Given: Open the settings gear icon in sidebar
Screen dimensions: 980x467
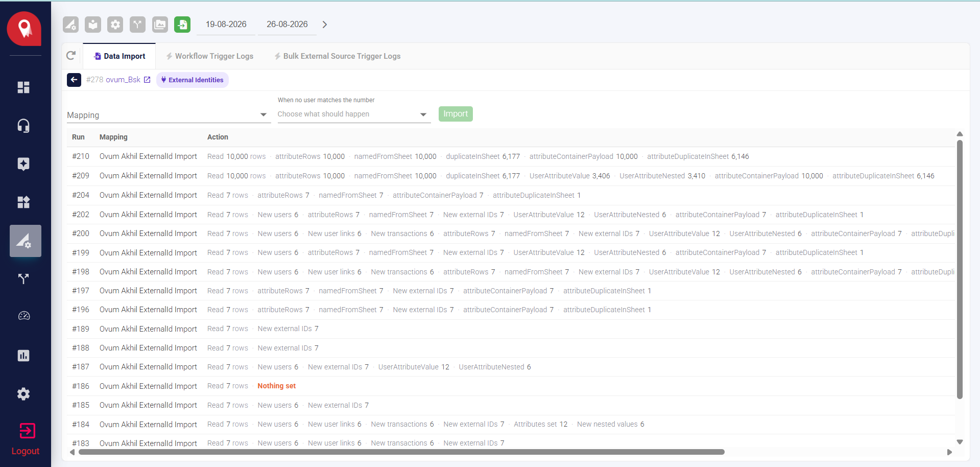Looking at the screenshot, I should pos(23,394).
